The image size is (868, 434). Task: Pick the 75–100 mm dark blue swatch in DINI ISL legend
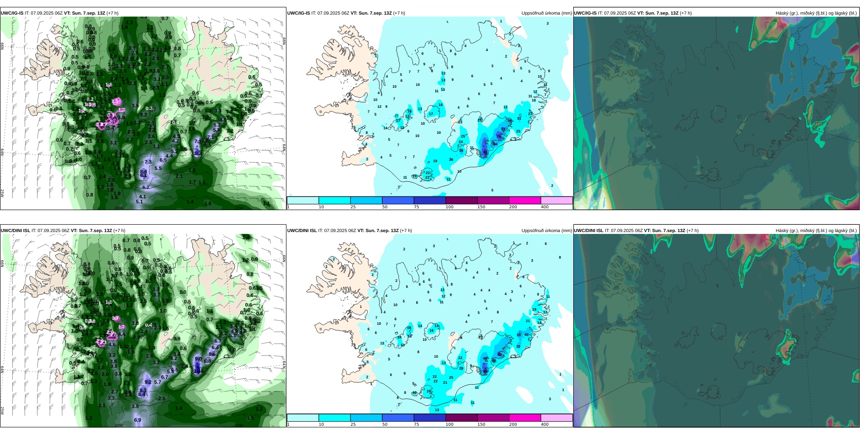[x=430, y=418]
